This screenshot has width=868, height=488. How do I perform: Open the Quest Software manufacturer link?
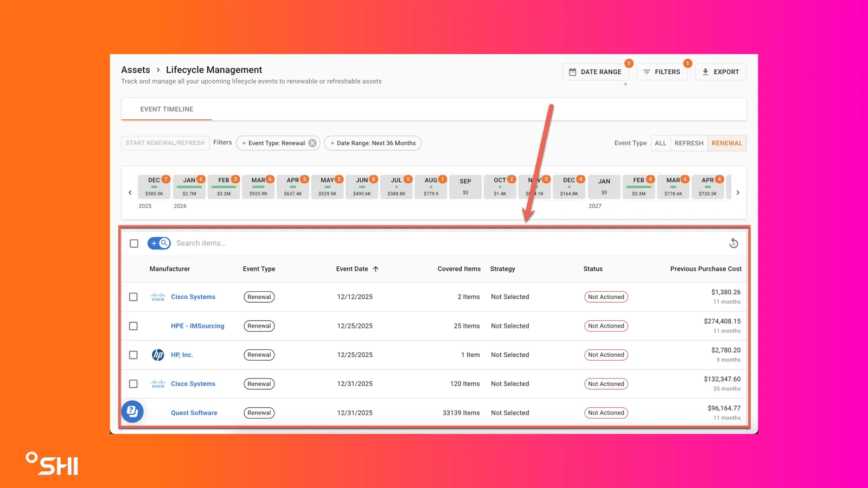(194, 413)
